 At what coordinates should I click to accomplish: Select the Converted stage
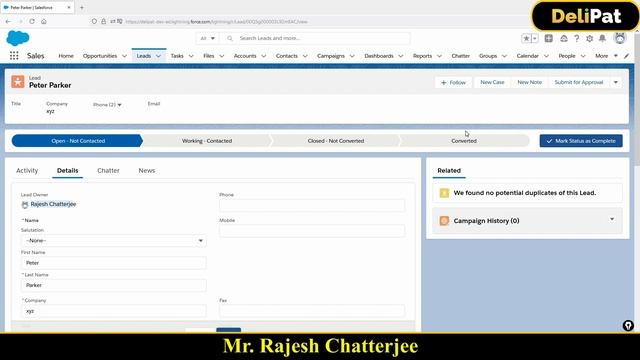(464, 141)
